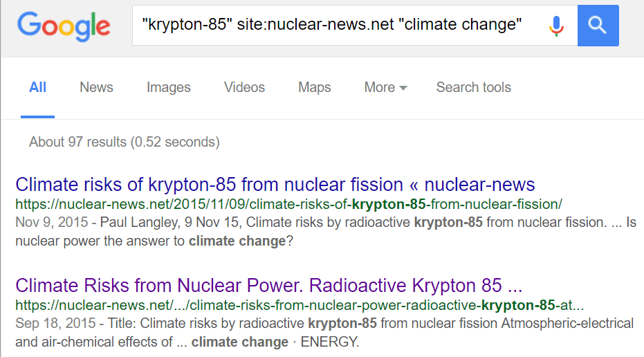Open Search tools options
644x357 pixels.
coord(473,87)
